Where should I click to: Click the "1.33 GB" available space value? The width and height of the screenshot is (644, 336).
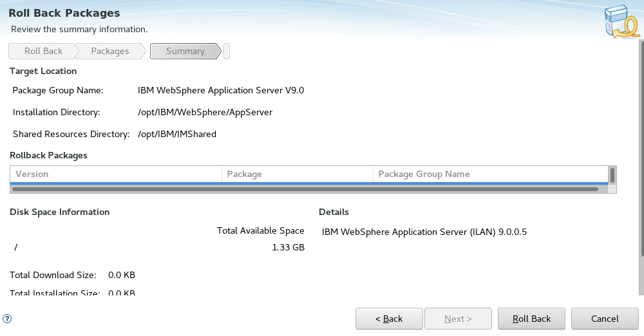click(x=288, y=247)
